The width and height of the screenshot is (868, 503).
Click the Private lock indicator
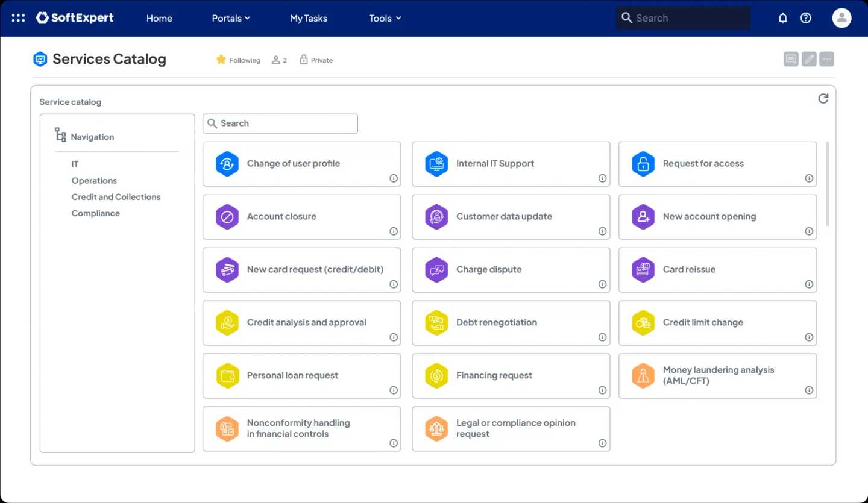[316, 60]
